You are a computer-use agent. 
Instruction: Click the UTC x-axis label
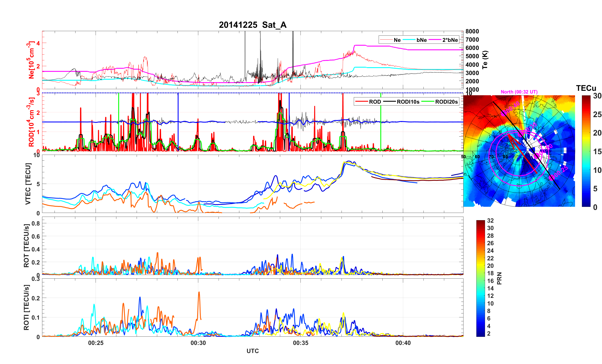[252, 351]
